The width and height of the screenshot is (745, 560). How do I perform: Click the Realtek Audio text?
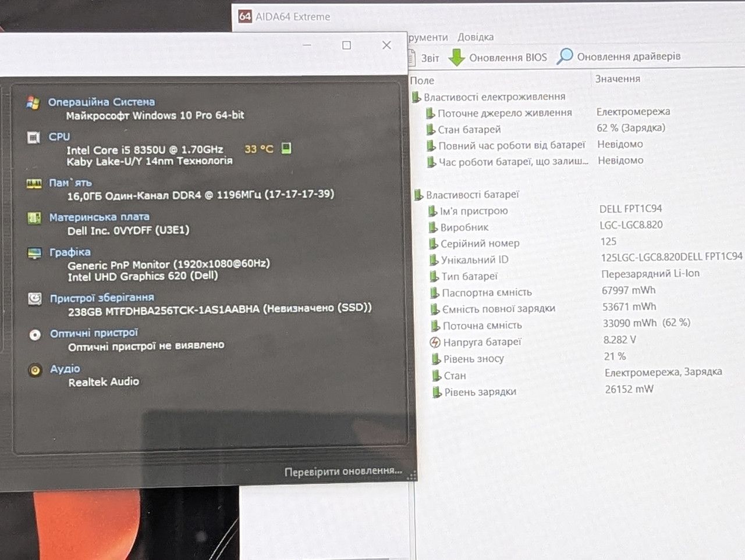(104, 382)
